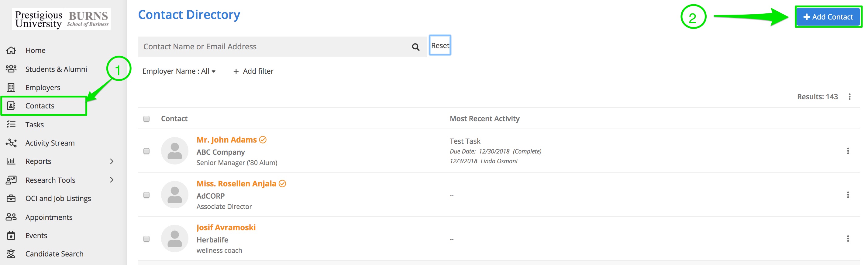Click the Reset button
The width and height of the screenshot is (868, 265).
point(440,46)
